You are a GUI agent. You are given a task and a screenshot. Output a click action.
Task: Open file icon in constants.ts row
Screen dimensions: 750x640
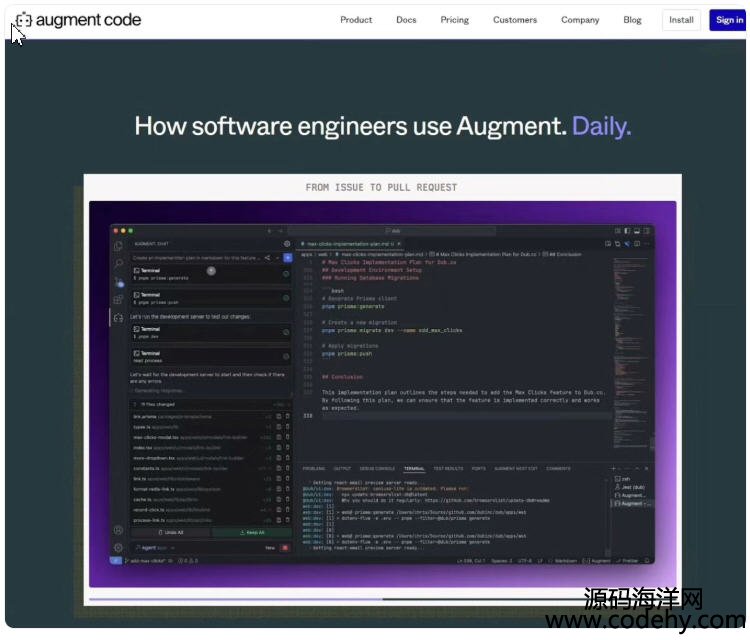[x=278, y=468]
